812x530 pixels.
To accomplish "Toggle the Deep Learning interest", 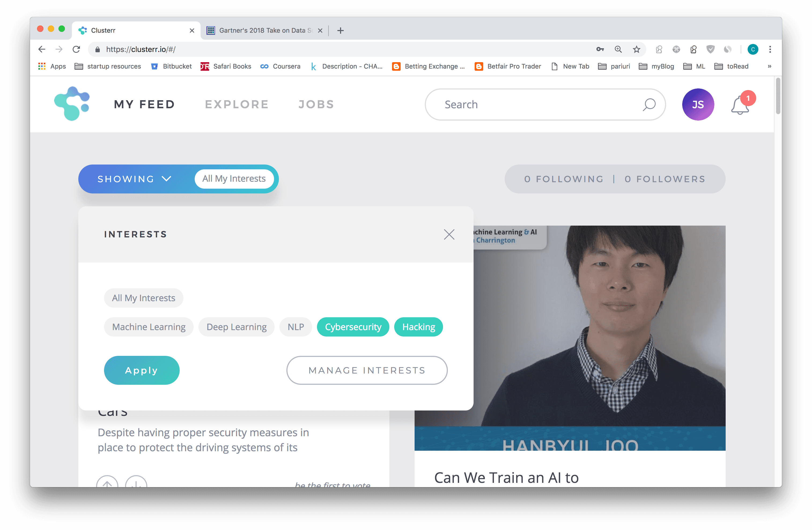I will (x=237, y=327).
